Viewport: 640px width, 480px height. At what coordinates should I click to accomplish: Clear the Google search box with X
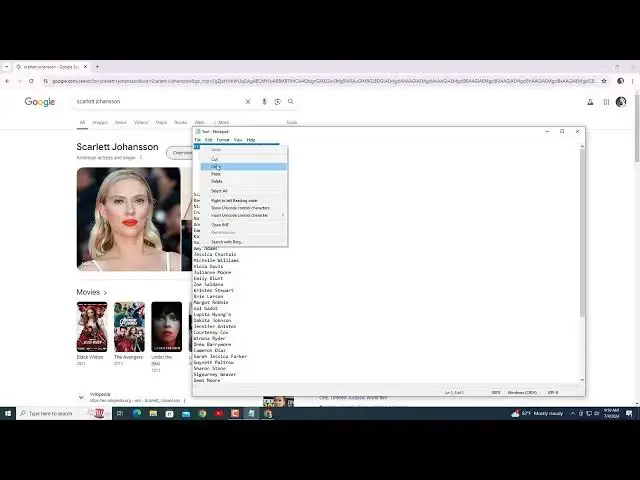pos(248,102)
